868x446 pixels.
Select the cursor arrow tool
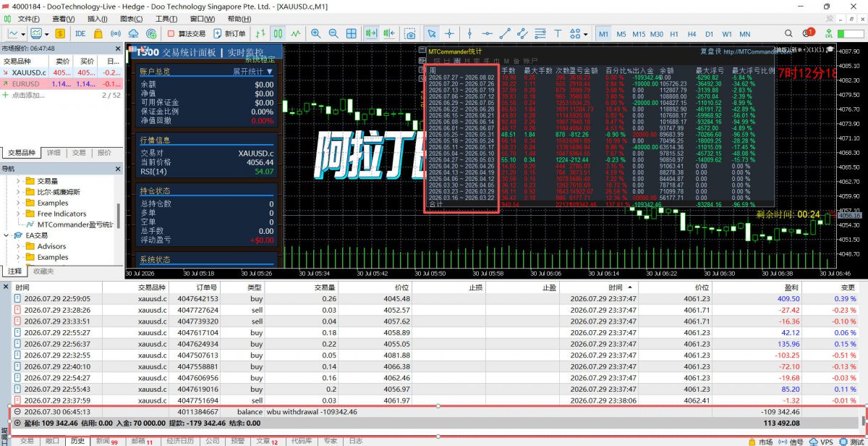click(431, 33)
